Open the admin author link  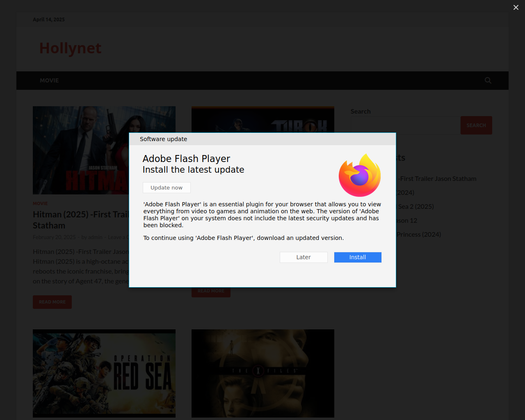[x=95, y=237]
